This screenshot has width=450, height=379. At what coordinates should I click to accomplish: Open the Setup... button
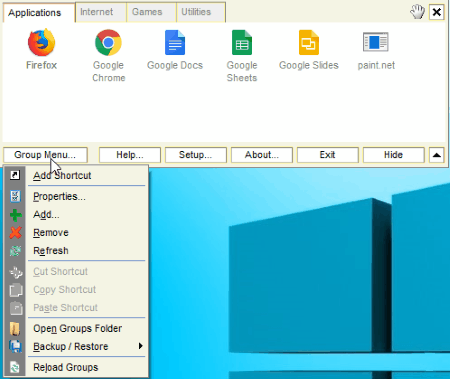click(196, 155)
